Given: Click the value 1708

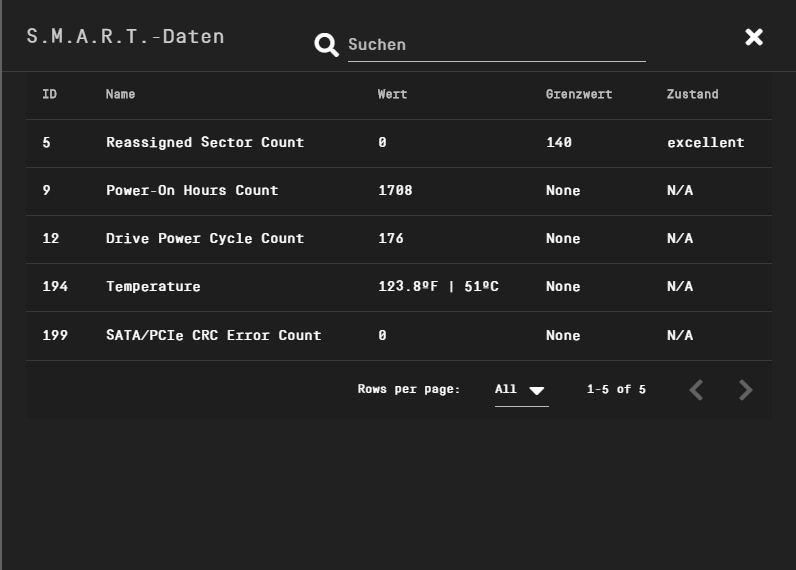Looking at the screenshot, I should pyautogui.click(x=395, y=190).
